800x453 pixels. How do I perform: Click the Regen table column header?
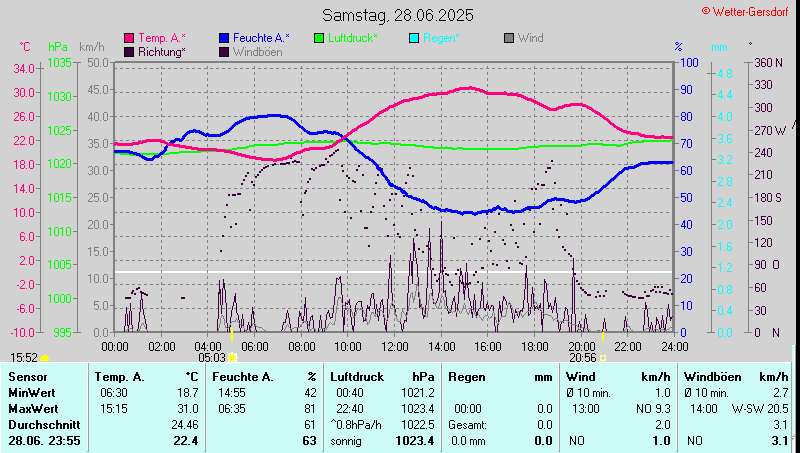tap(466, 377)
